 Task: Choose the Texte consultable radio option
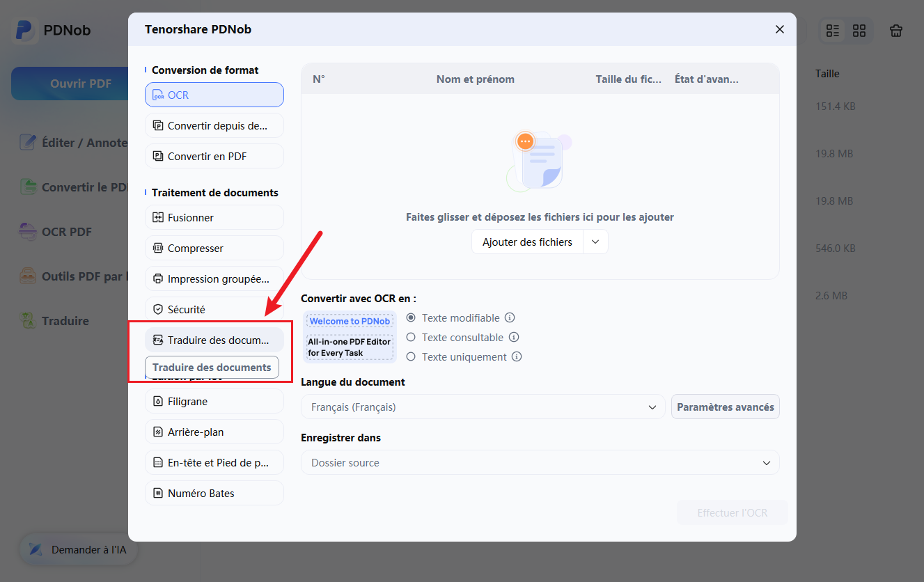point(411,337)
